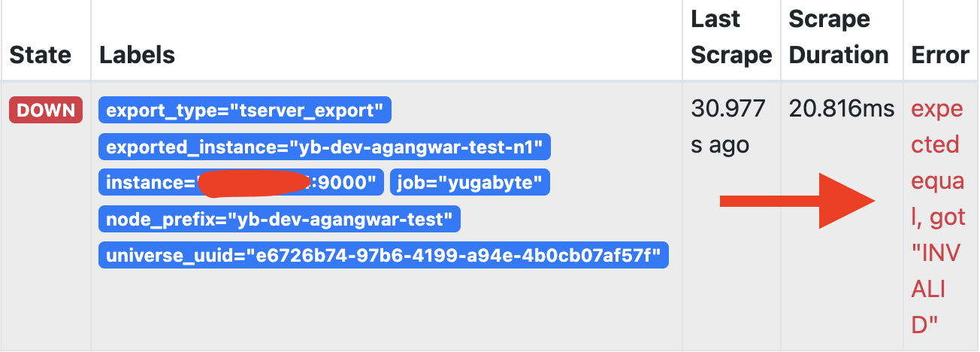Click the exported_instance label badge
This screenshot has width=980, height=352.
pyautogui.click(x=325, y=147)
